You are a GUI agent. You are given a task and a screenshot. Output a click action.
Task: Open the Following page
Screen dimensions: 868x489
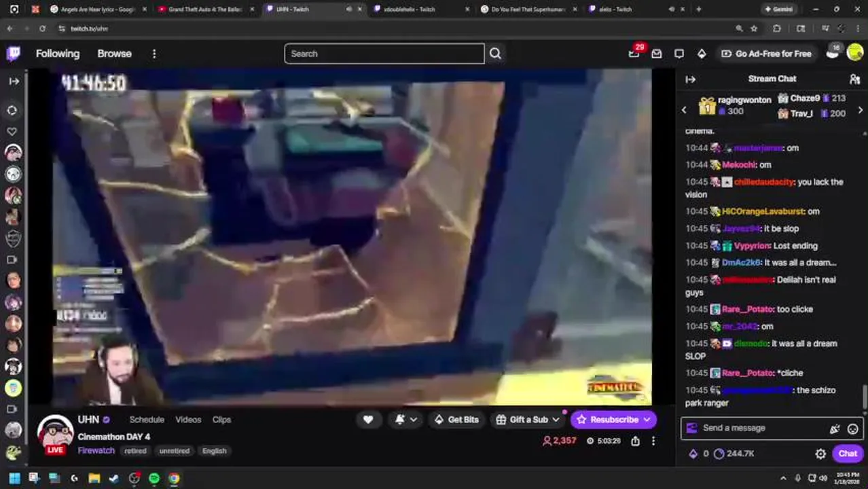pyautogui.click(x=58, y=54)
